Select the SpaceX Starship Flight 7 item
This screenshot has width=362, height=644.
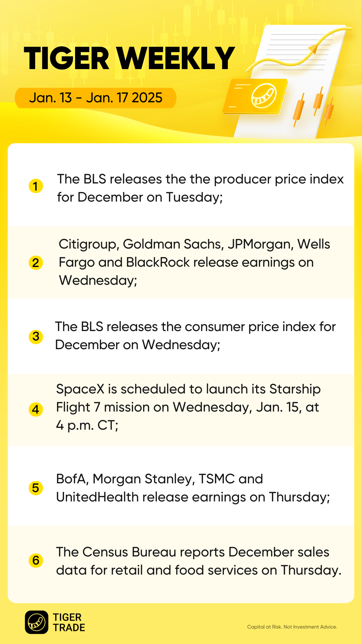pos(188,407)
